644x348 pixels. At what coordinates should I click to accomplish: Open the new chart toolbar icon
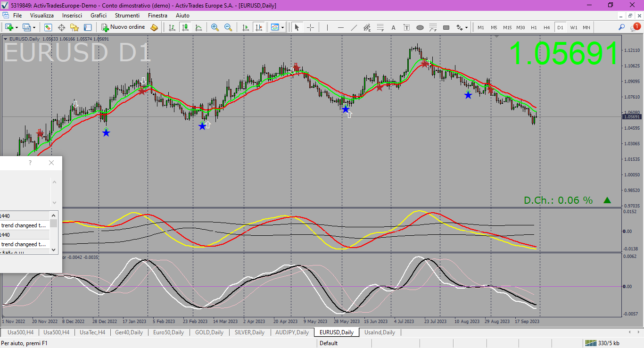pyautogui.click(x=9, y=27)
